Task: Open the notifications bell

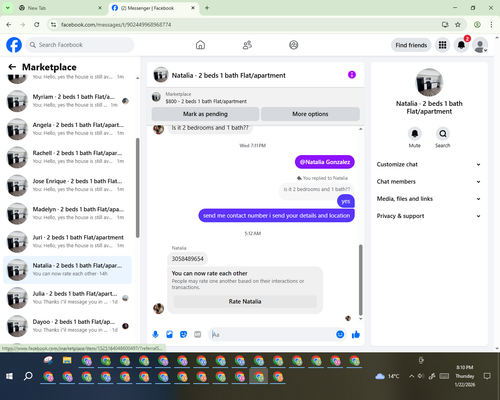Action: coord(461,45)
